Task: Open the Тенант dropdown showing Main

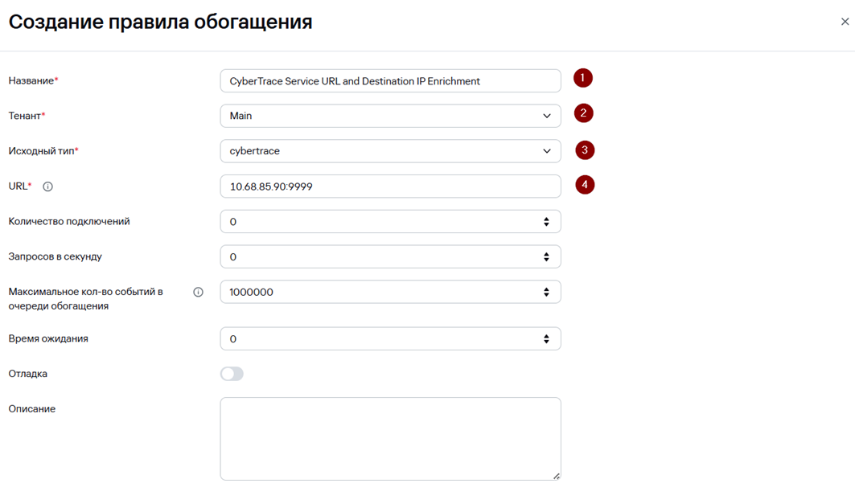Action: [x=390, y=116]
